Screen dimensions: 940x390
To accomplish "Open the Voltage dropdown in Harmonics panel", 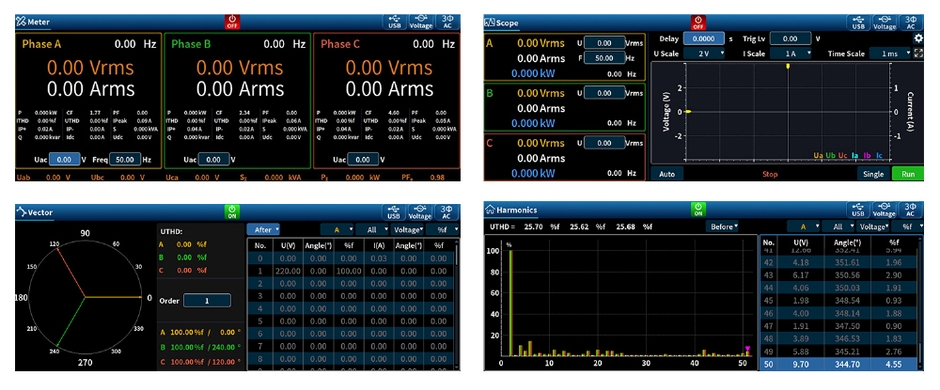I will click(x=873, y=226).
